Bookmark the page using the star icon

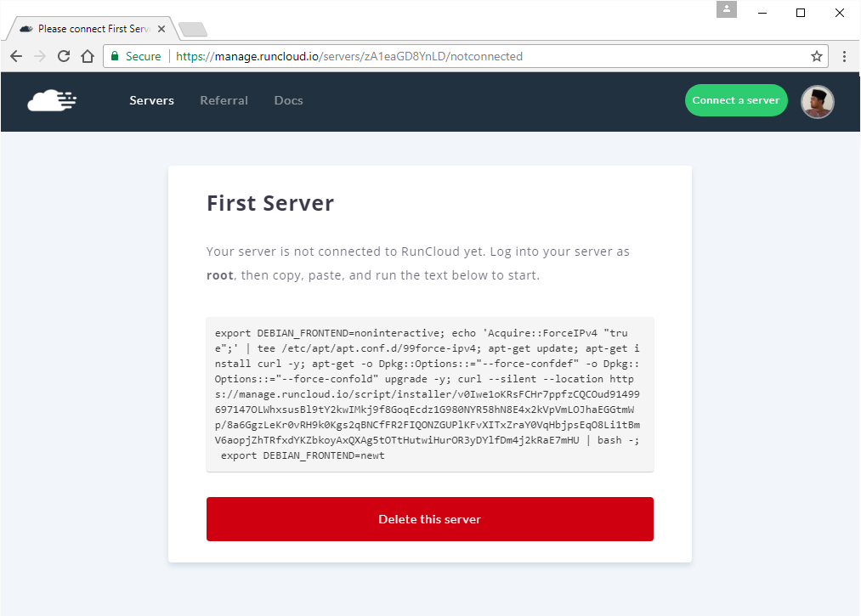click(815, 56)
